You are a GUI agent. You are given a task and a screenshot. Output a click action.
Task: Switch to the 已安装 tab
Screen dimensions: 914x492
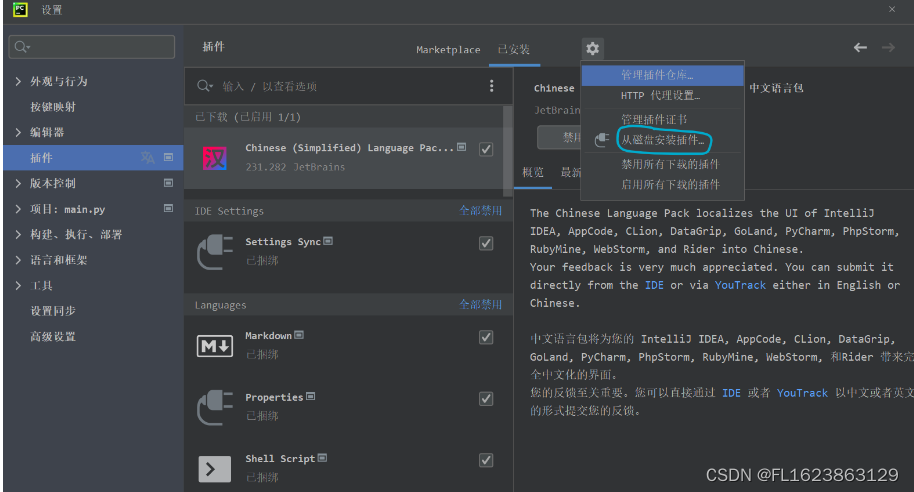pos(514,50)
